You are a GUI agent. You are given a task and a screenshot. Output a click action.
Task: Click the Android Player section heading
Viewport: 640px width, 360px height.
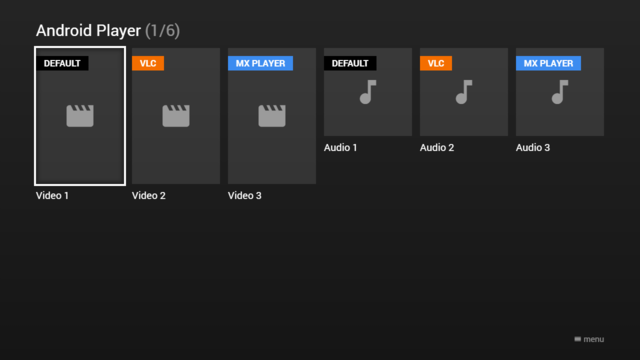click(x=108, y=31)
